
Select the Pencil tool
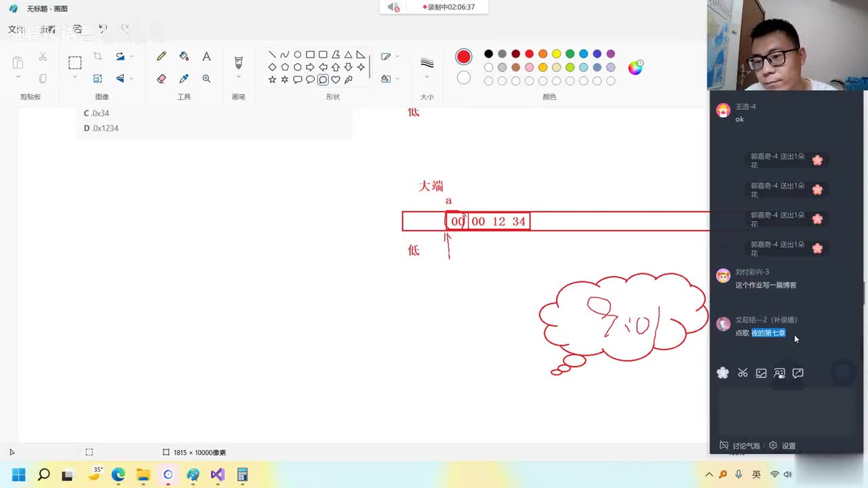(161, 56)
